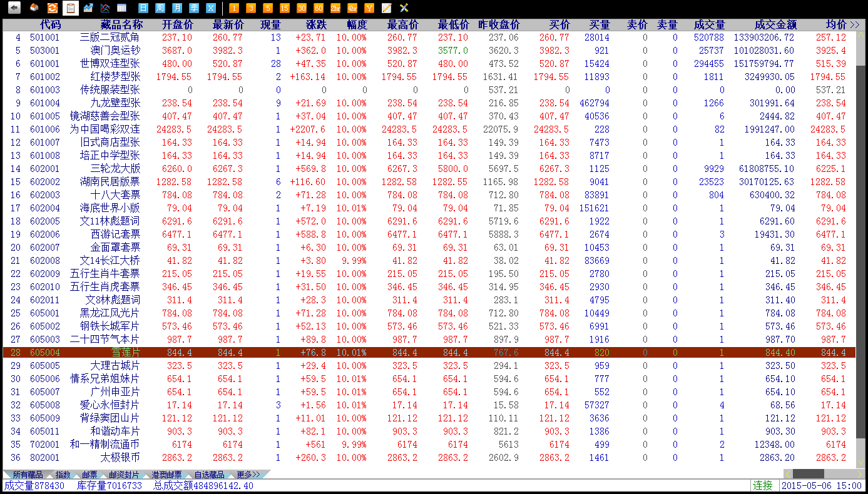Switch to monthly (月) K-line period
Screen dimensions: 868x494
click(177, 8)
